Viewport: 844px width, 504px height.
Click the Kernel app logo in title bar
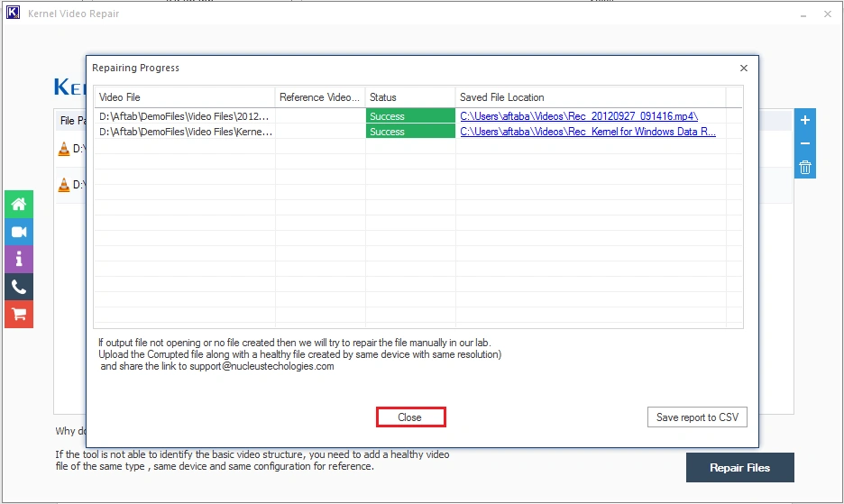tap(13, 13)
